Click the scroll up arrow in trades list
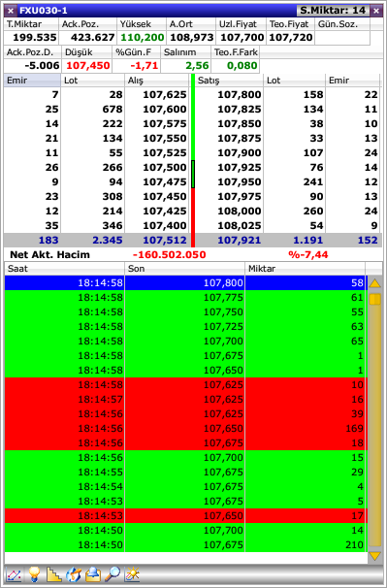The image size is (387, 588). pyautogui.click(x=374, y=283)
